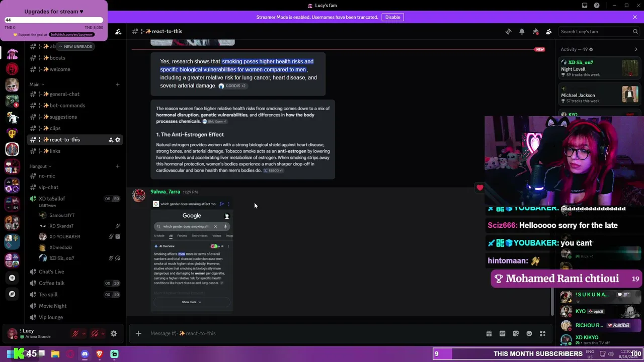This screenshot has width=644, height=362.
Task: Add a server
Action: tap(12, 278)
